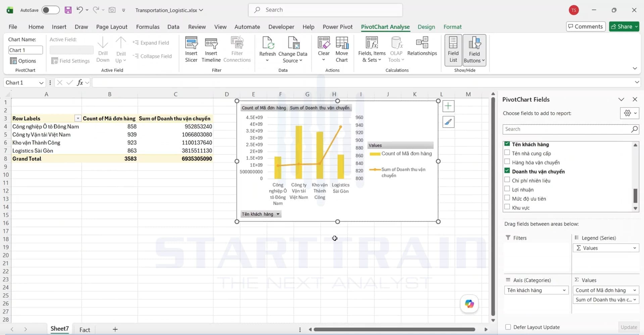The width and height of the screenshot is (644, 335).
Task: Open Axis Tên khách hàng field dropdown
Action: 564,290
